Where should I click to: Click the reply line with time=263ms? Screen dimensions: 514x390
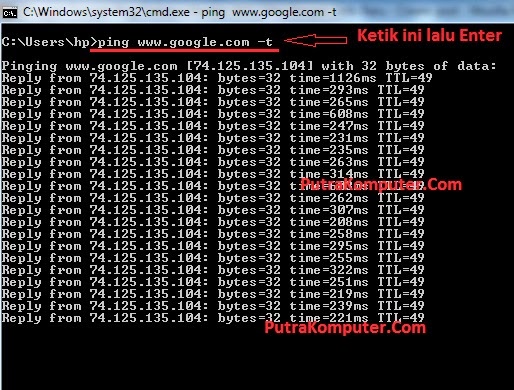coord(213,162)
